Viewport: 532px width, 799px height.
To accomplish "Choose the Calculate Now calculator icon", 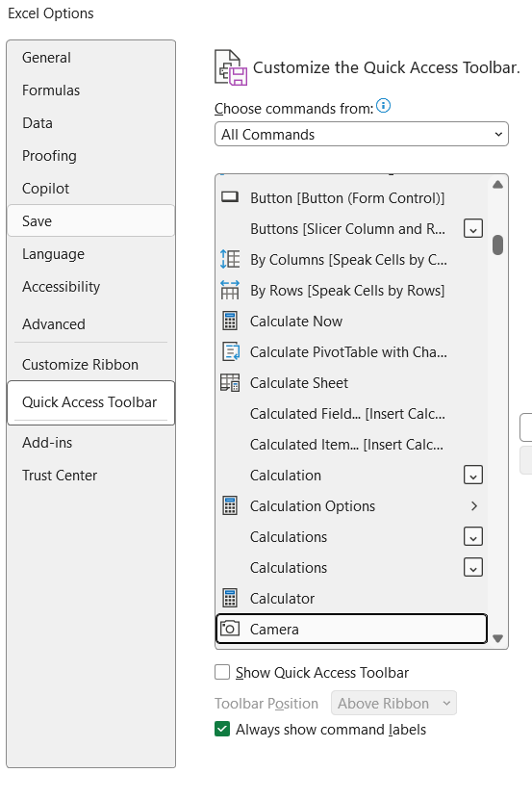I will pyautogui.click(x=230, y=321).
